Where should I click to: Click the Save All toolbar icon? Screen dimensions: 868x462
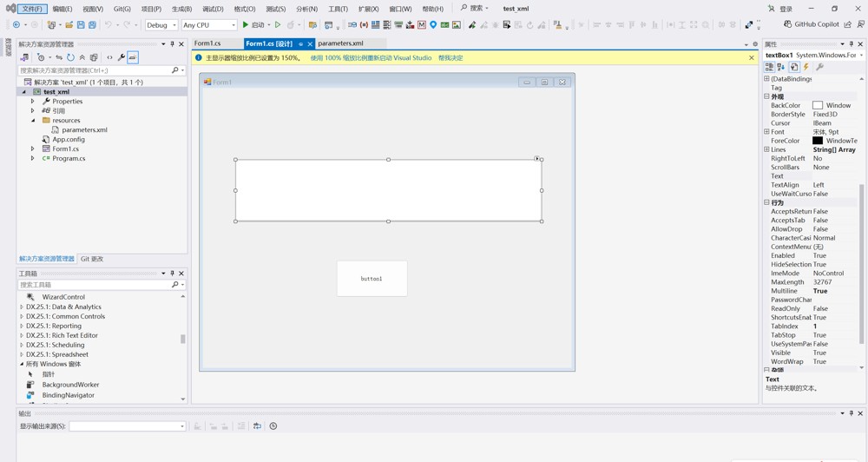pyautogui.click(x=92, y=25)
